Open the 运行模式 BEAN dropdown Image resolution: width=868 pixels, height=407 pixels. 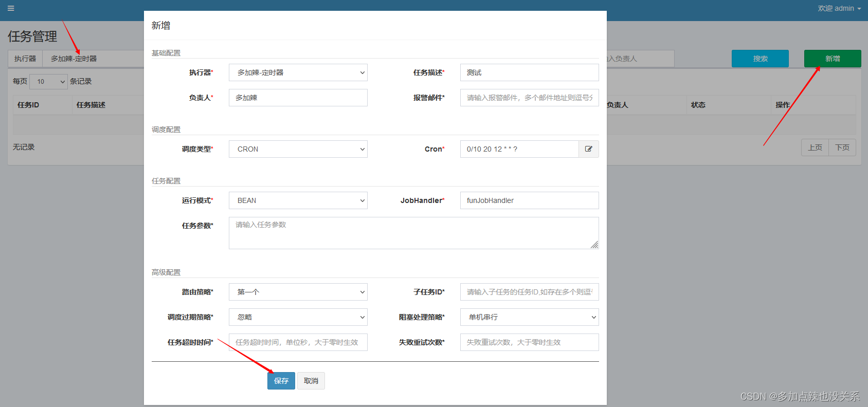(298, 200)
